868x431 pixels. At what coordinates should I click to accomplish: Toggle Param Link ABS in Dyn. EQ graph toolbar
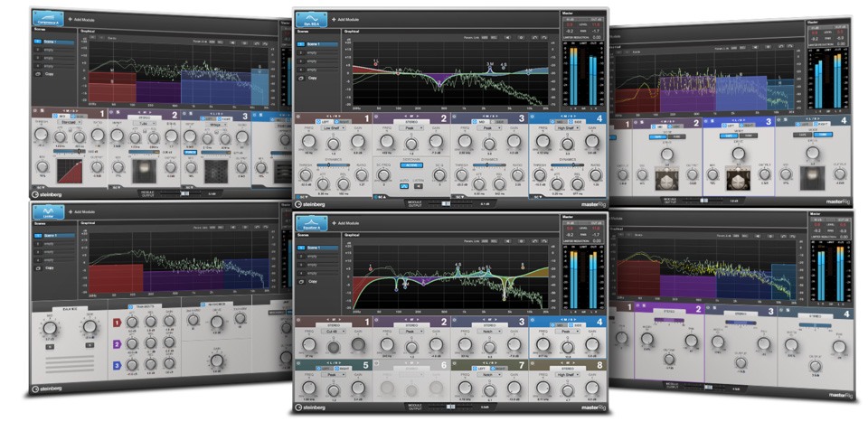point(485,38)
